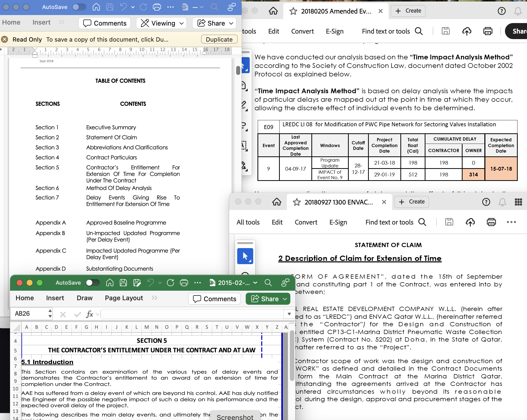
Task: Dismiss Read Only notification bar
Action: (x=5, y=39)
